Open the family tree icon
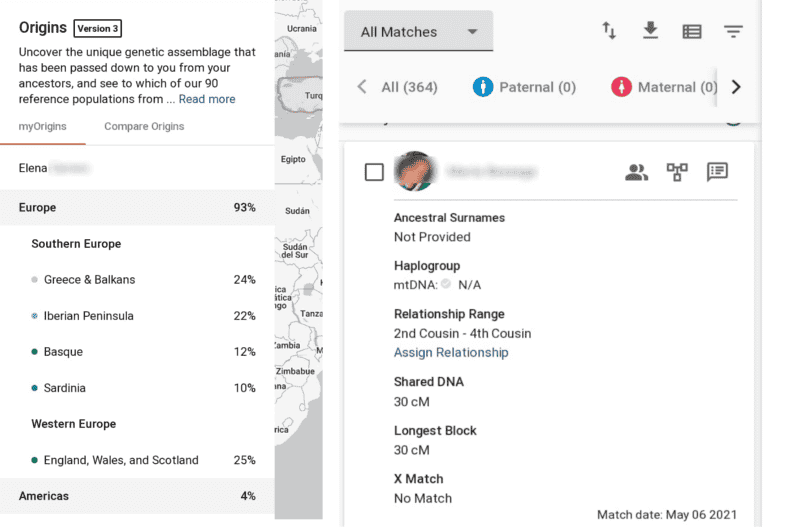 (677, 172)
